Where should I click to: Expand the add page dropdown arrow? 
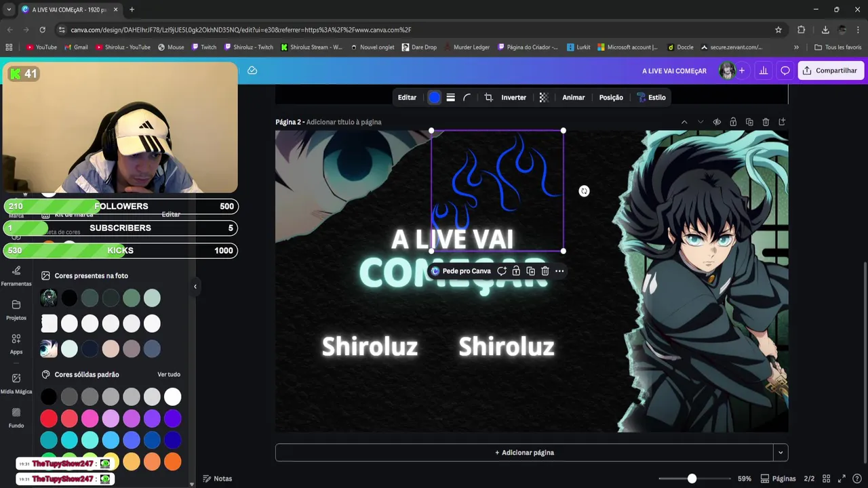781,453
